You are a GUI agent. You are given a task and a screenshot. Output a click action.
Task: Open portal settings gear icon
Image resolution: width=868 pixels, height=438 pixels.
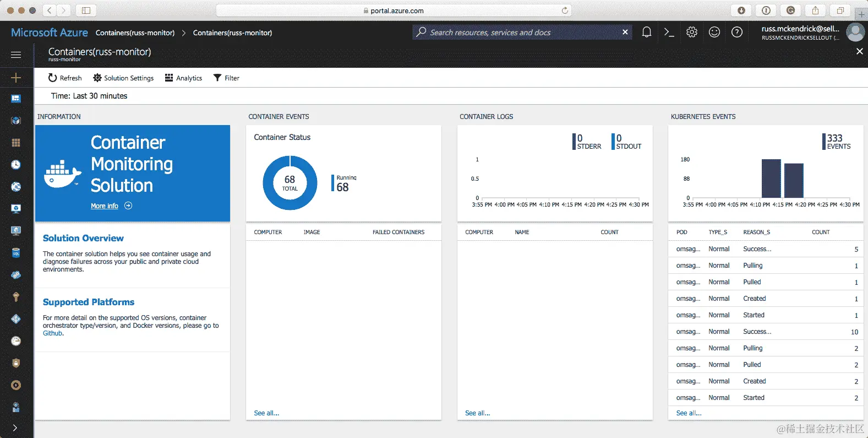point(692,33)
